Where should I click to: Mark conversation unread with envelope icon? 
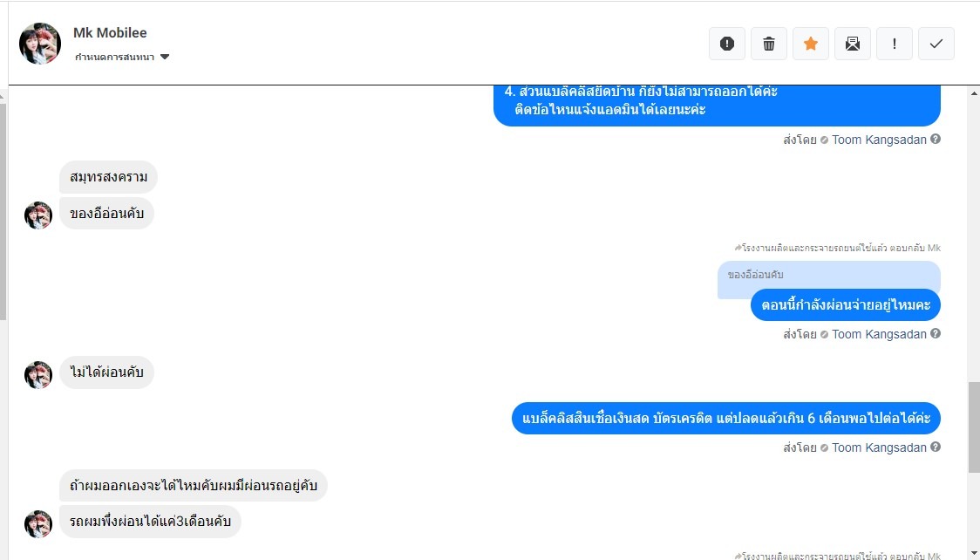click(x=853, y=44)
